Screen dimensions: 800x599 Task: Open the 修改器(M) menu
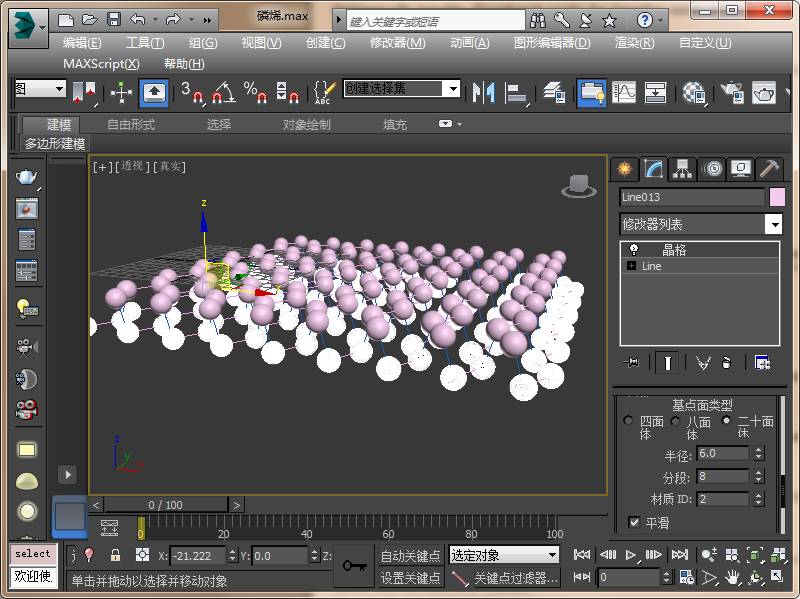pos(397,42)
